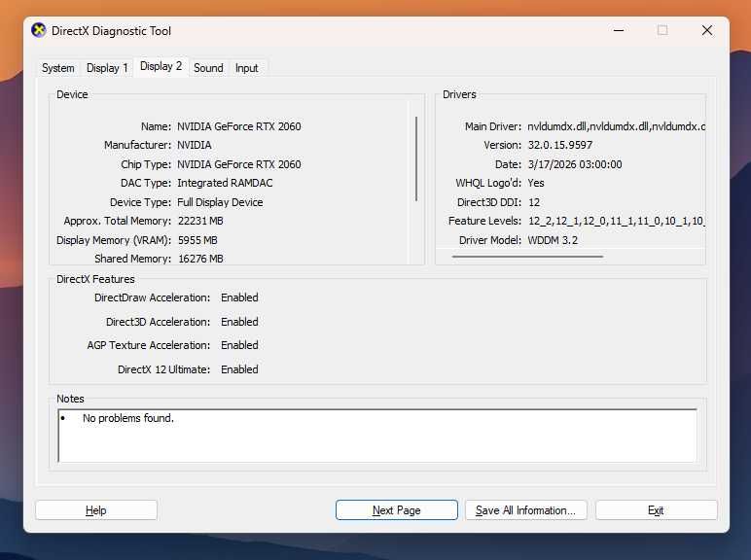Click the driver date 3/17/2026 03:00:00

click(575, 164)
